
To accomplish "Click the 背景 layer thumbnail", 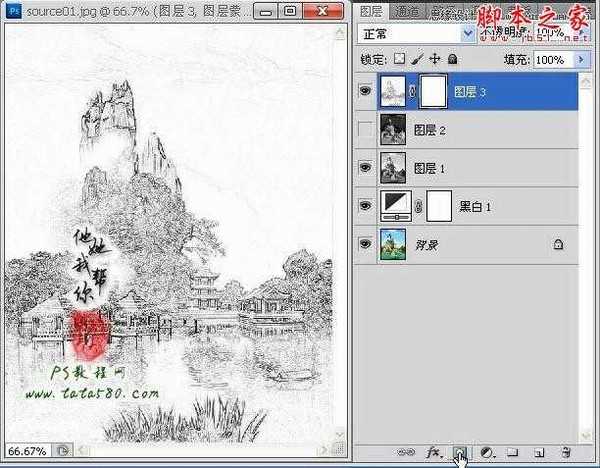I will (x=393, y=244).
